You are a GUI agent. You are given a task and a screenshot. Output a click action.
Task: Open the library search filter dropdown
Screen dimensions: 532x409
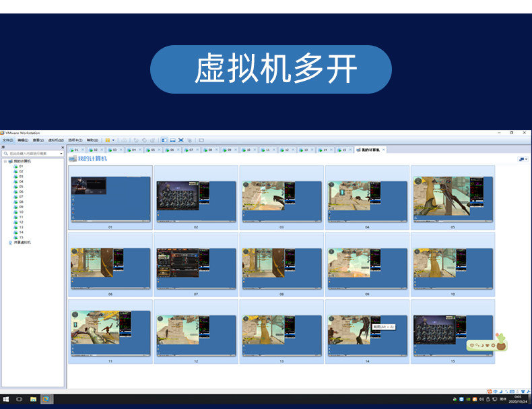[61, 154]
